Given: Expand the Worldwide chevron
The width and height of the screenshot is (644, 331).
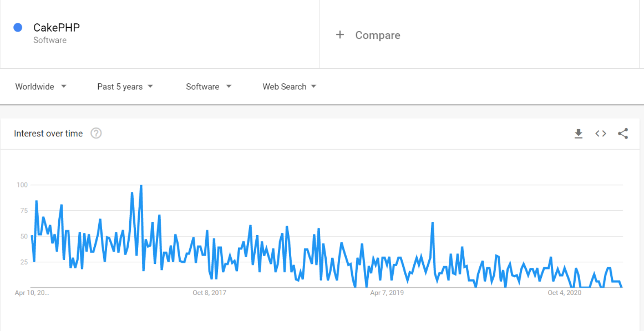Looking at the screenshot, I should pos(64,86).
